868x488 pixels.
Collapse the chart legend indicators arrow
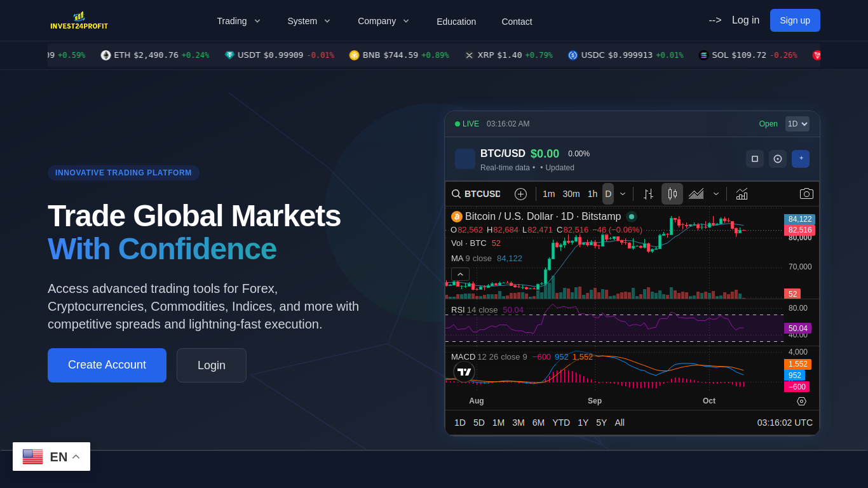(x=460, y=274)
